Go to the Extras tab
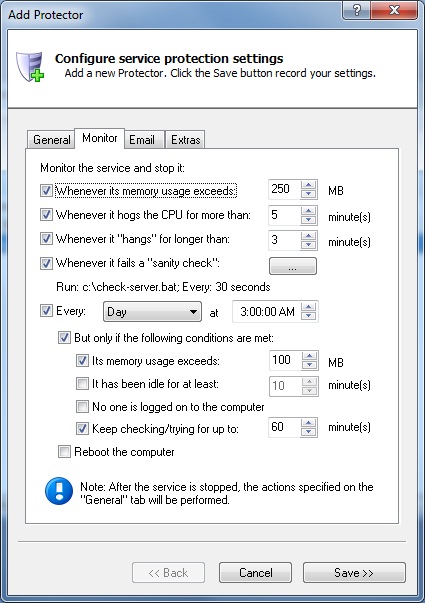 pos(185,140)
